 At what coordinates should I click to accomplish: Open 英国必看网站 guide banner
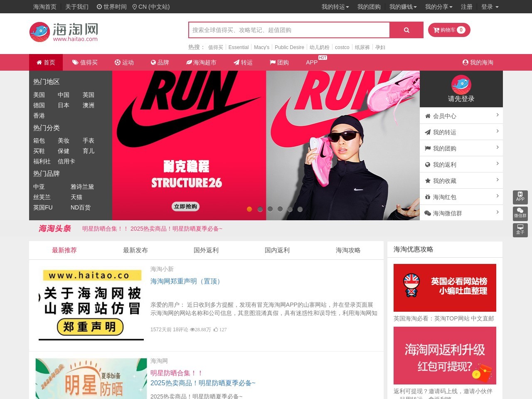pyautogui.click(x=445, y=288)
